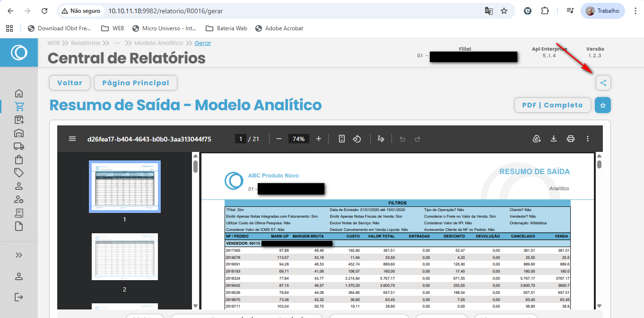
Task: Toggle the PDF draw annotation tool
Action: click(x=381, y=139)
